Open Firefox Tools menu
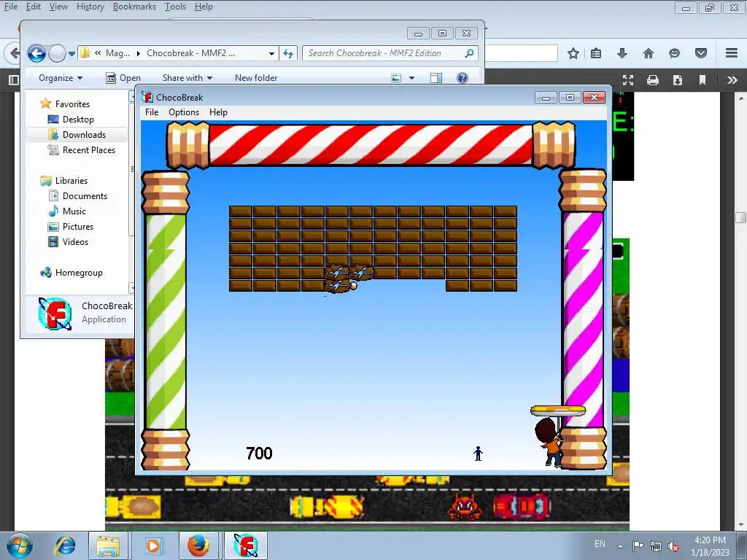The width and height of the screenshot is (747, 560). [x=175, y=7]
